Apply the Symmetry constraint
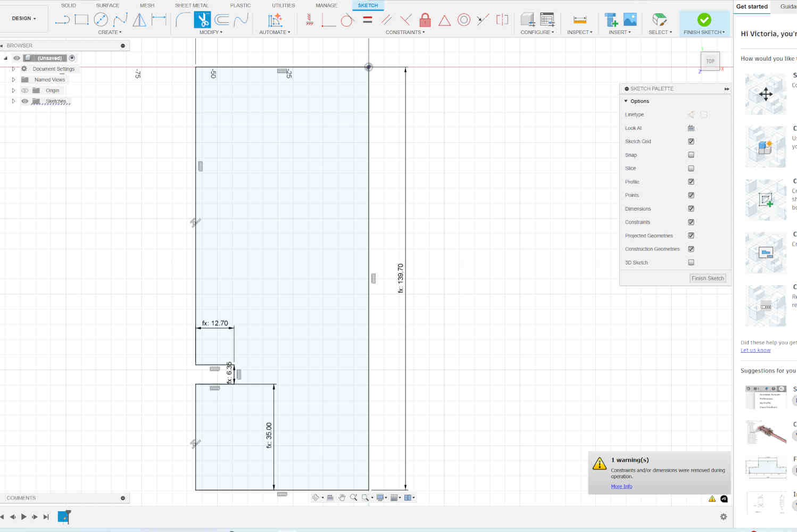The image size is (797, 532). point(502,20)
